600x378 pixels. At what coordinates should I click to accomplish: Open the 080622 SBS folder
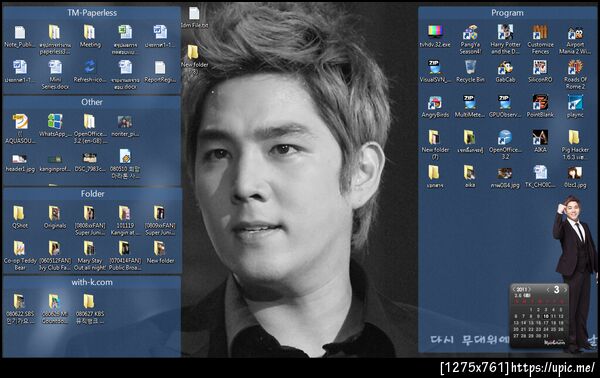point(20,309)
